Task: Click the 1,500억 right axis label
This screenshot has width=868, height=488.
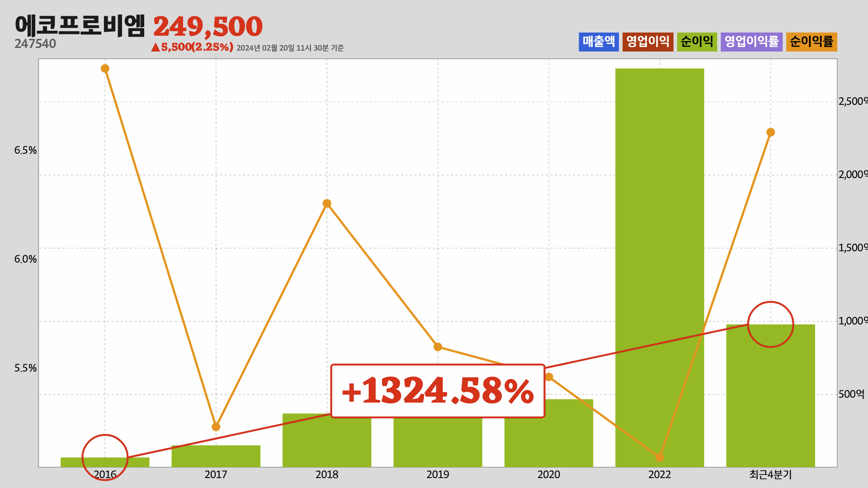Action: (853, 248)
